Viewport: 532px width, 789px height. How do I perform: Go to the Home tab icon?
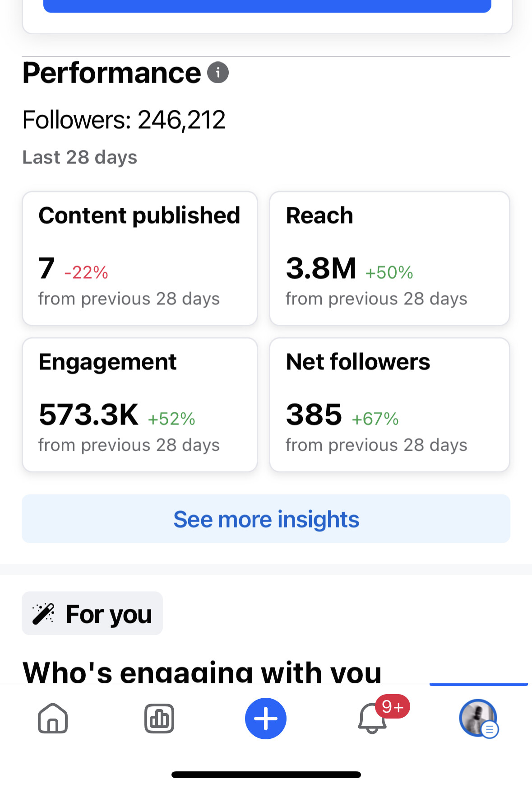click(53, 718)
